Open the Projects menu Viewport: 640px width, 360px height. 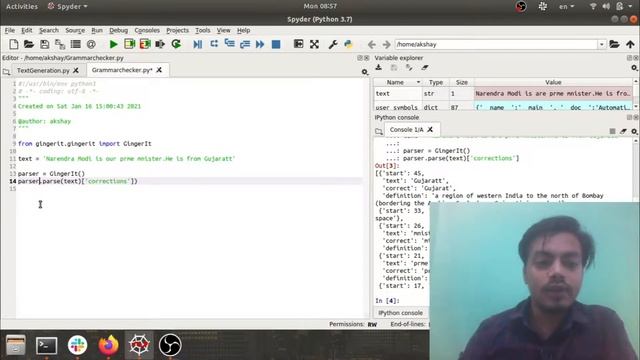(x=177, y=30)
